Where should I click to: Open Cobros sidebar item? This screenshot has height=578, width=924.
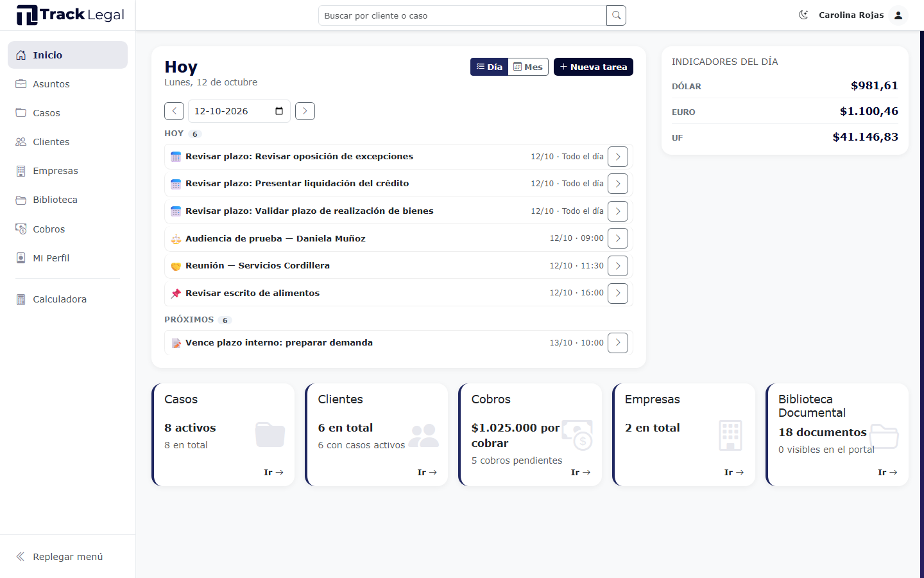[x=67, y=229]
